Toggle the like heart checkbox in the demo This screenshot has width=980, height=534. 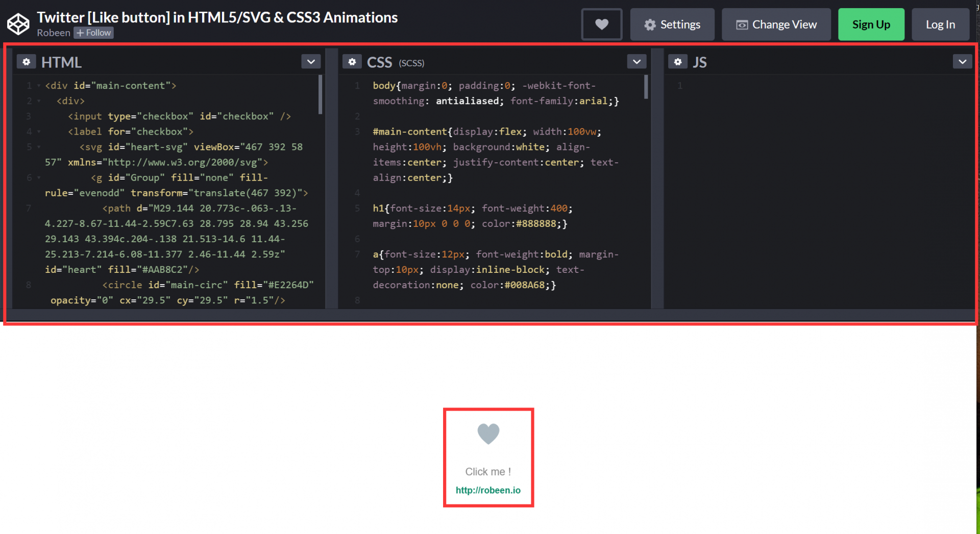[488, 434]
